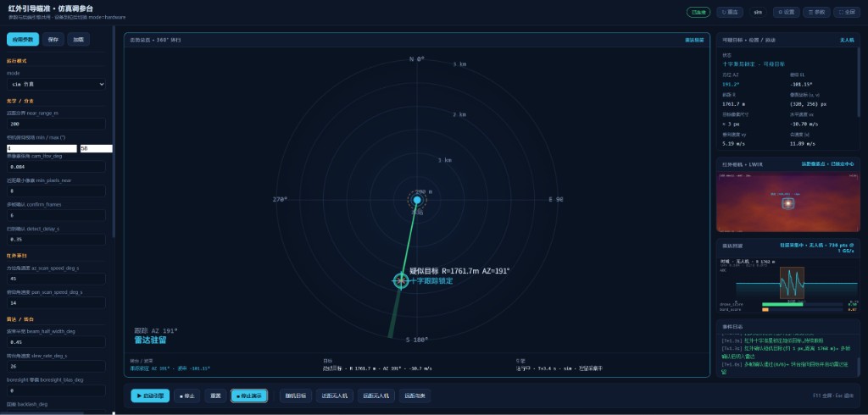This screenshot has width=868, height=415.
Task: Click the min_pixels_near field showing 8
Action: [x=56, y=191]
